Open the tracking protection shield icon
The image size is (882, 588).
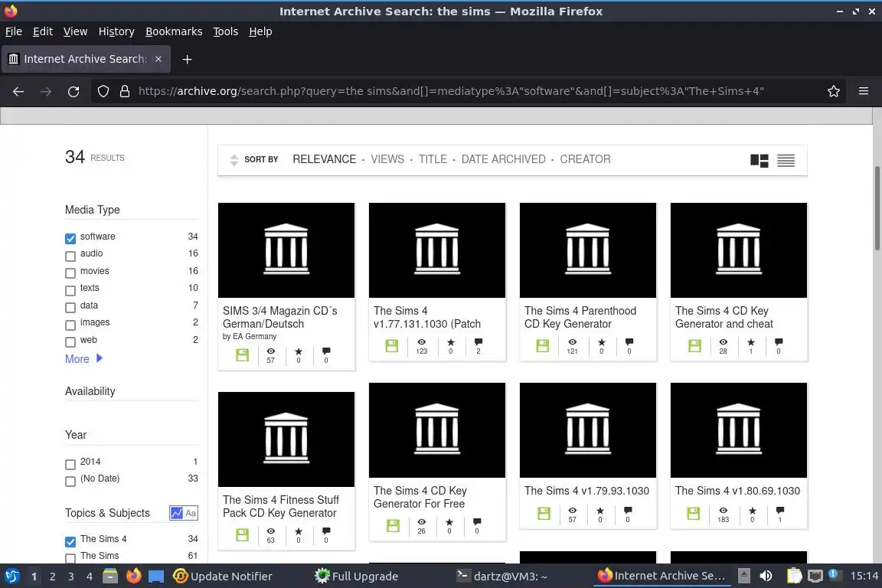click(x=103, y=91)
